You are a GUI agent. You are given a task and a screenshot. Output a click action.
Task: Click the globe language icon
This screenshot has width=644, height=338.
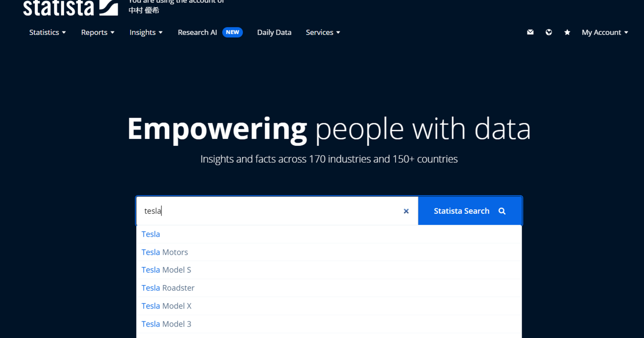pos(549,32)
